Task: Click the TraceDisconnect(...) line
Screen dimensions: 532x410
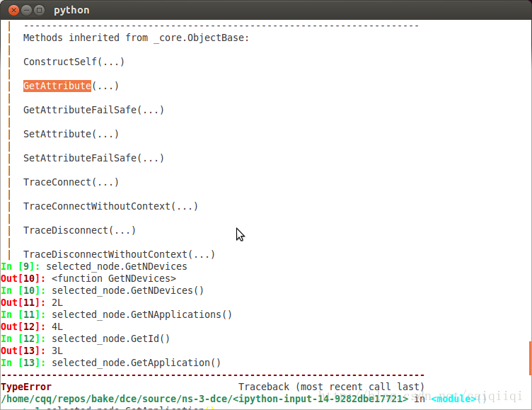Action: tap(79, 231)
